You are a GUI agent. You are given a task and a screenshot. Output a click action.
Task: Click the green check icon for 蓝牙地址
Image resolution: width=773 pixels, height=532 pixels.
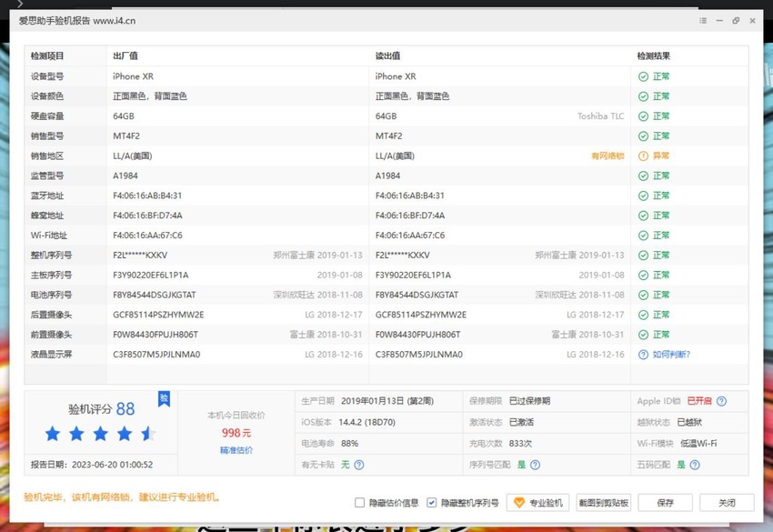point(643,196)
